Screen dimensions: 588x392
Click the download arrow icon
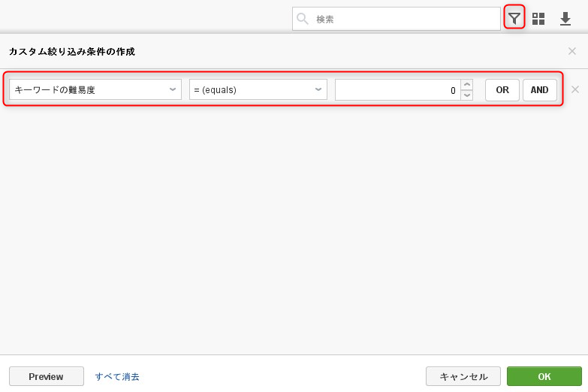coord(565,18)
